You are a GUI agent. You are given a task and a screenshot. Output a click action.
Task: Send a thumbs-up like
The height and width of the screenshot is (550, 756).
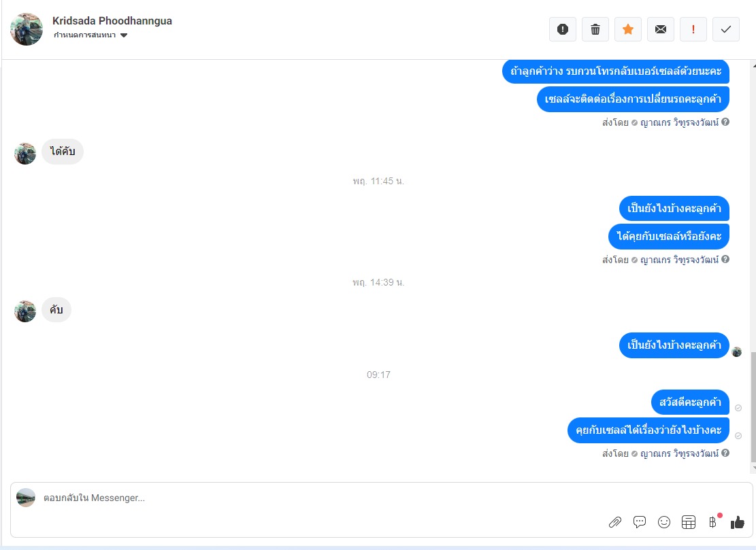click(x=737, y=522)
